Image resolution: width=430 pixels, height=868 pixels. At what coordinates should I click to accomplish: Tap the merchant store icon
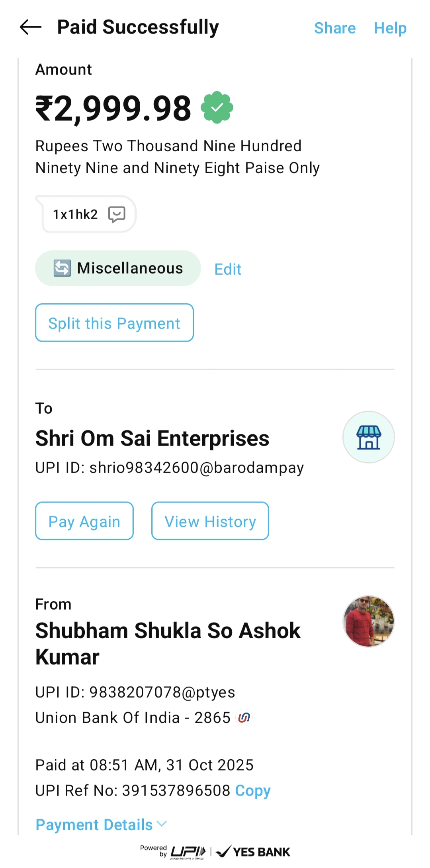[368, 437]
